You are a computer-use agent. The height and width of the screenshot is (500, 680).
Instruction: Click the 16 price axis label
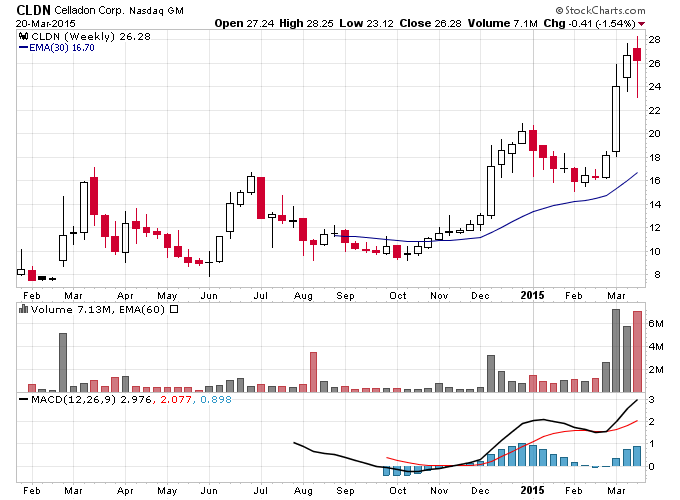[654, 180]
